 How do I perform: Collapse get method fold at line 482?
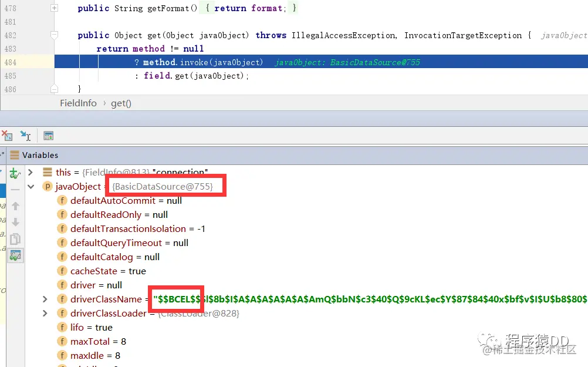55,35
